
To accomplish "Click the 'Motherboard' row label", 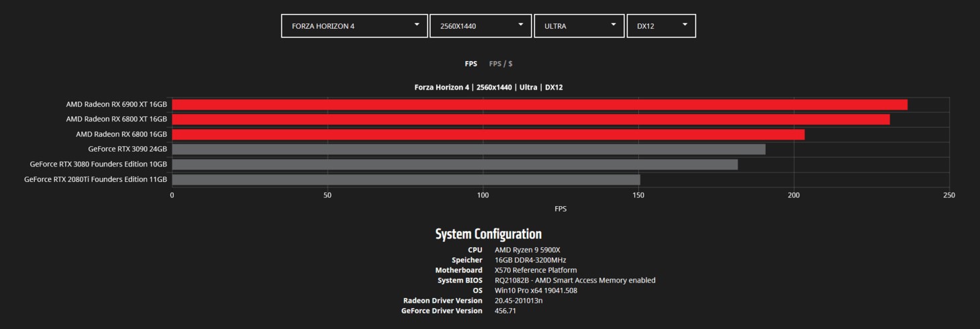I will (458, 270).
